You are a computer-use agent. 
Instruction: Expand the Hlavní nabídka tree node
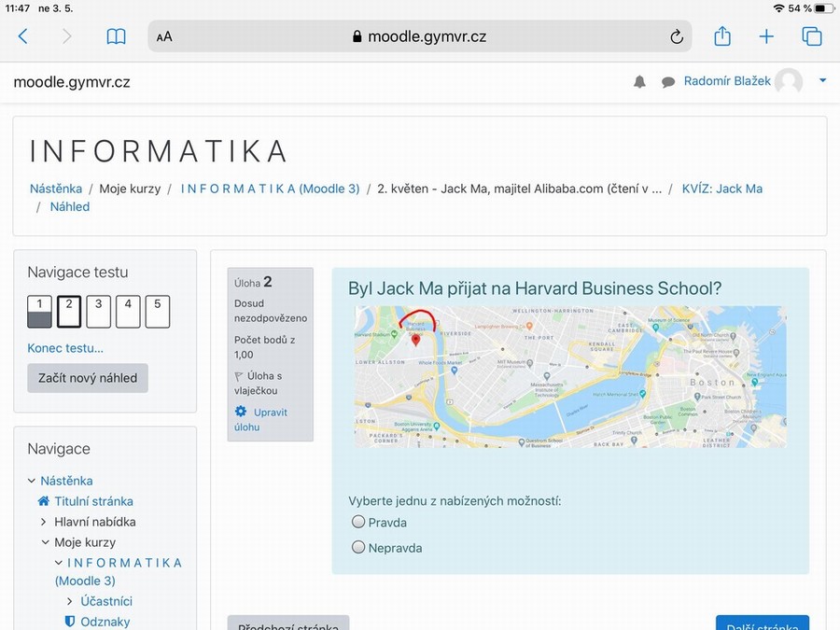click(x=43, y=521)
